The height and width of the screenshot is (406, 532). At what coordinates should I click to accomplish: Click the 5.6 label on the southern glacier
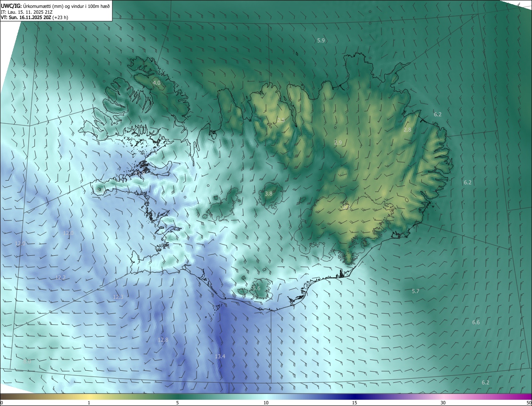pyautogui.click(x=256, y=289)
